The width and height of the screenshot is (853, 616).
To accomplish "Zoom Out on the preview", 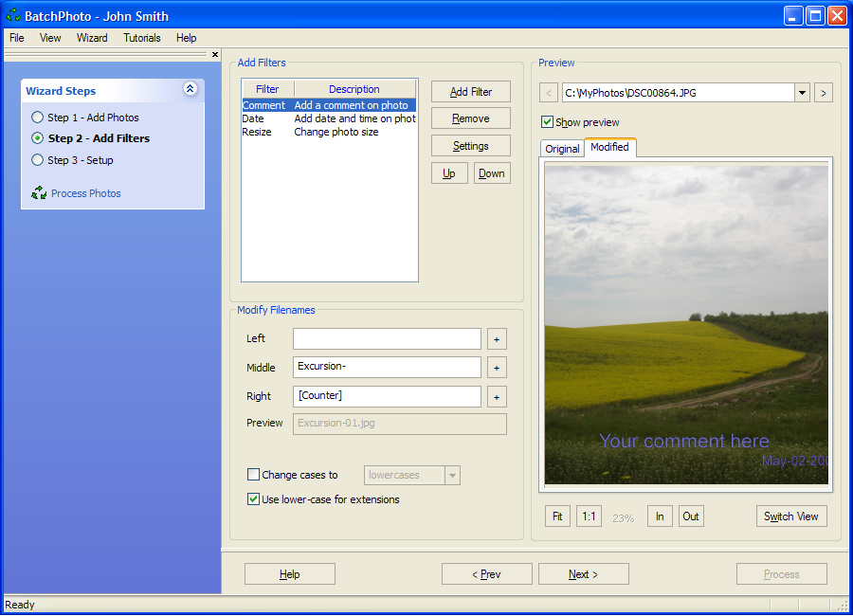I will click(x=691, y=516).
